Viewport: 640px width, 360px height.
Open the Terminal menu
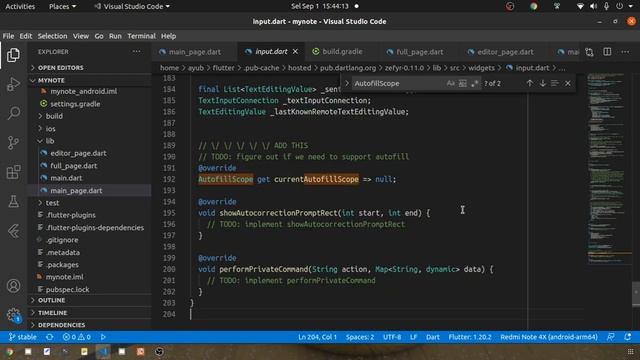(141, 36)
